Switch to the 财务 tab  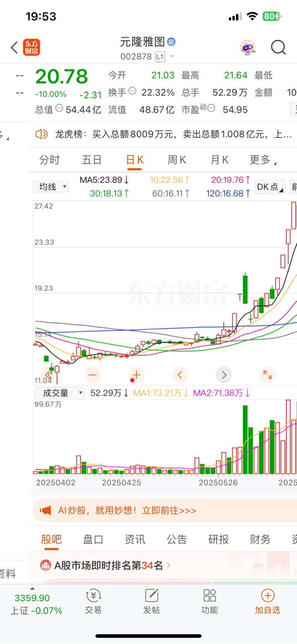[x=260, y=539]
